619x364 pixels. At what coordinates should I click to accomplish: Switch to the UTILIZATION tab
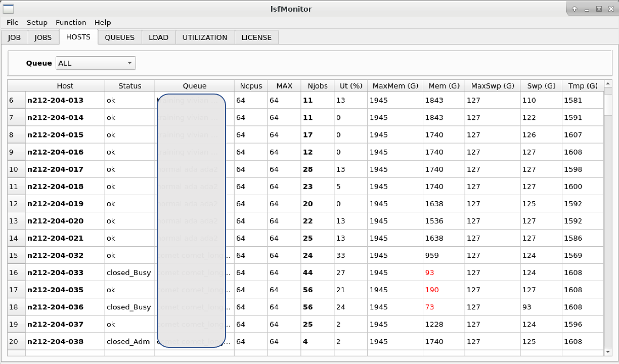205,37
